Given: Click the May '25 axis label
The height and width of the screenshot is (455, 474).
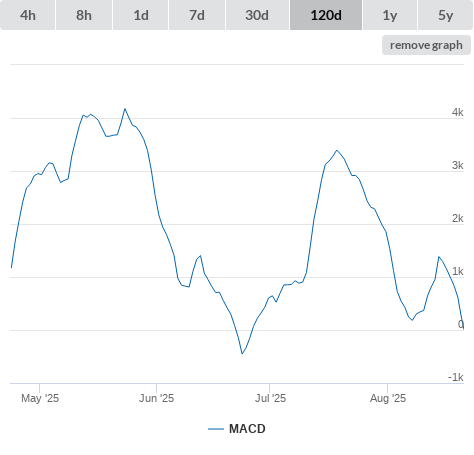Looking at the screenshot, I should (x=40, y=398).
